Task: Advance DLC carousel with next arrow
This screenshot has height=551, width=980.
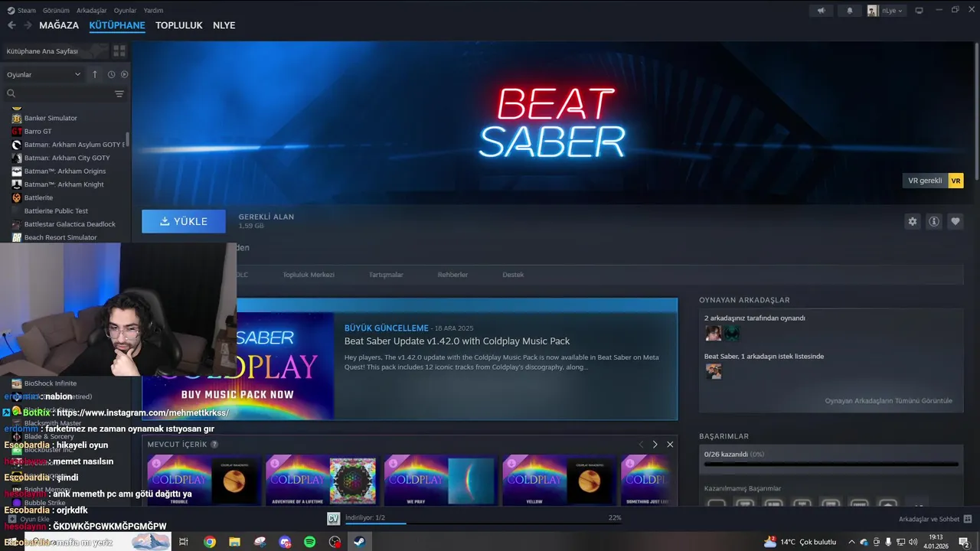Action: [x=655, y=445]
